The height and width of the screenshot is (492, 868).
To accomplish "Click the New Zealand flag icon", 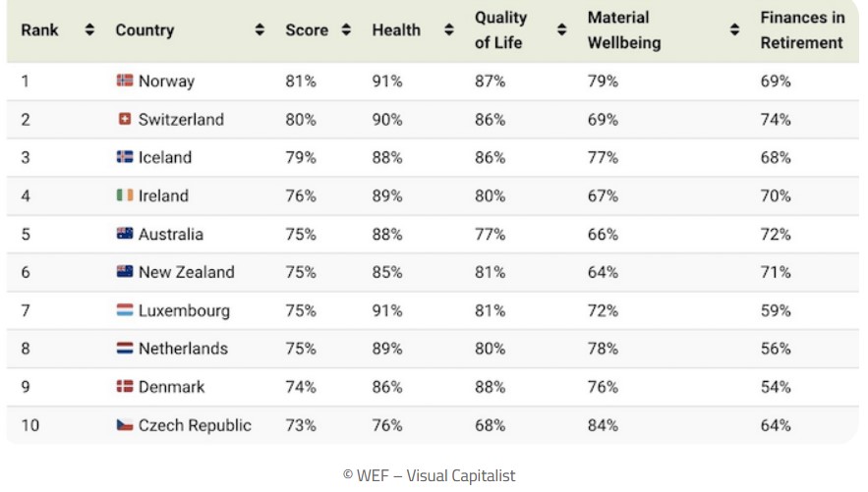I will click(125, 272).
